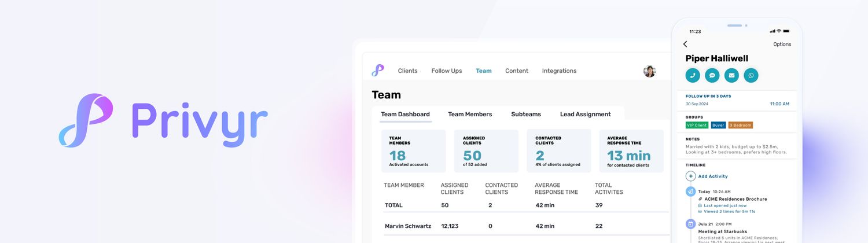This screenshot has height=243, width=868.
Task: Click the Assigned Clients stat card showing 50
Action: 487,151
